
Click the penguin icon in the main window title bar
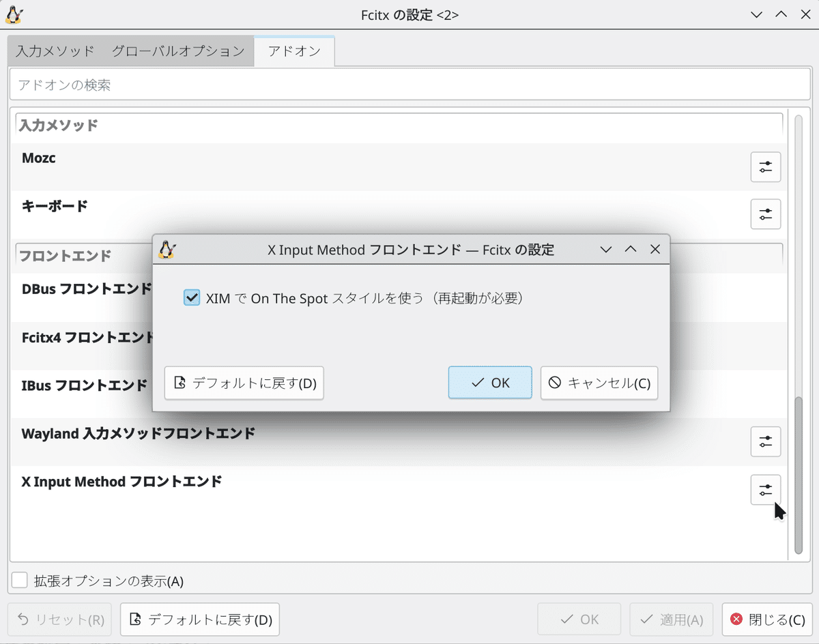click(x=14, y=14)
